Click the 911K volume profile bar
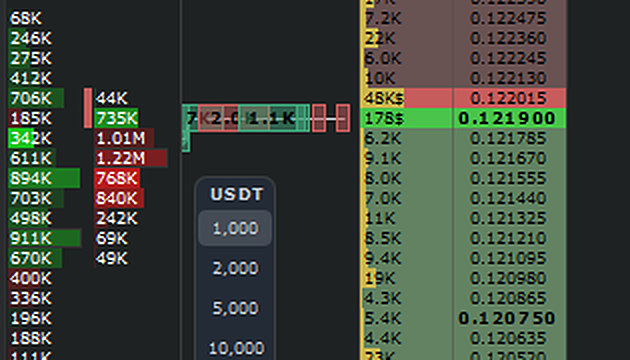Viewport: 630px width, 360px height. pos(45,238)
